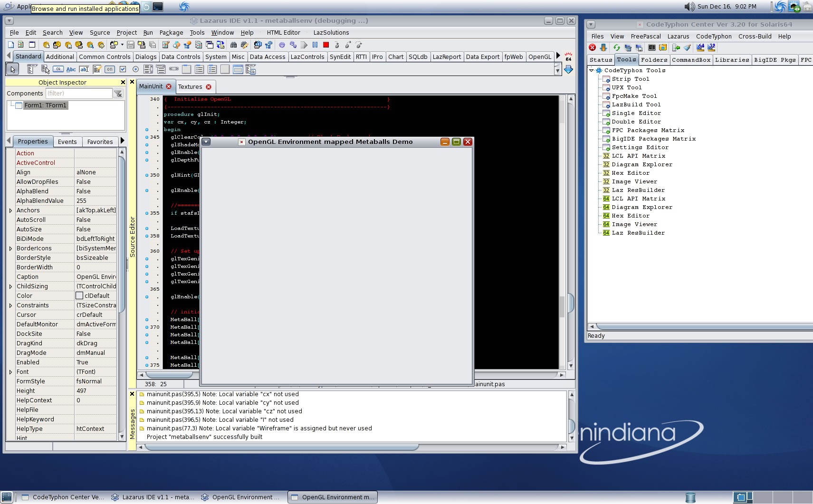813x504 pixels.
Task: Open the Folders tab in CodeTyphon Center
Action: point(654,60)
